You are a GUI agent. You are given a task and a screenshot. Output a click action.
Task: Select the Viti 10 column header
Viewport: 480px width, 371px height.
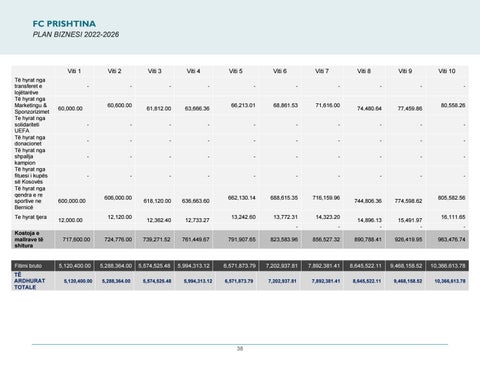tap(447, 71)
